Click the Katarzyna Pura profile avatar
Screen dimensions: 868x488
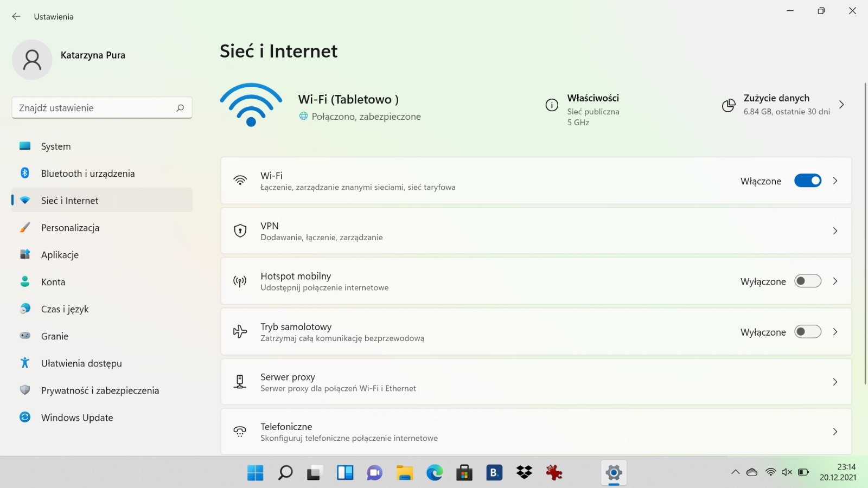pyautogui.click(x=32, y=60)
